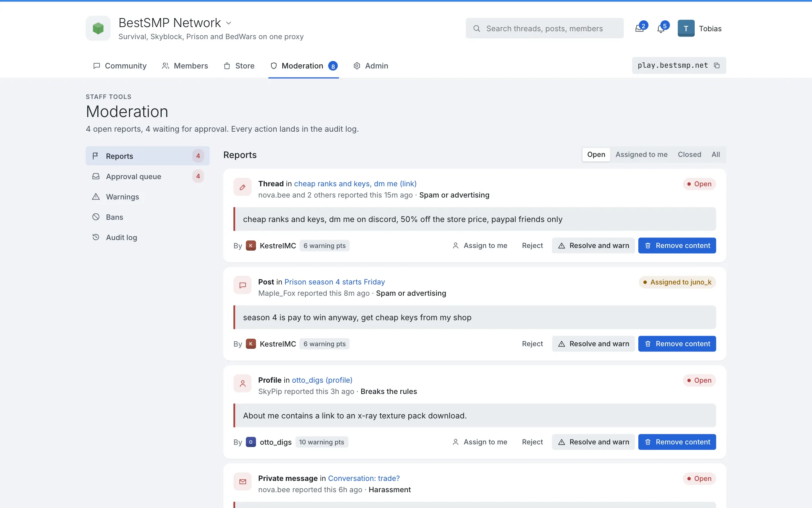812x508 pixels.
Task: Open Audit log in the sidebar
Action: coord(148,237)
